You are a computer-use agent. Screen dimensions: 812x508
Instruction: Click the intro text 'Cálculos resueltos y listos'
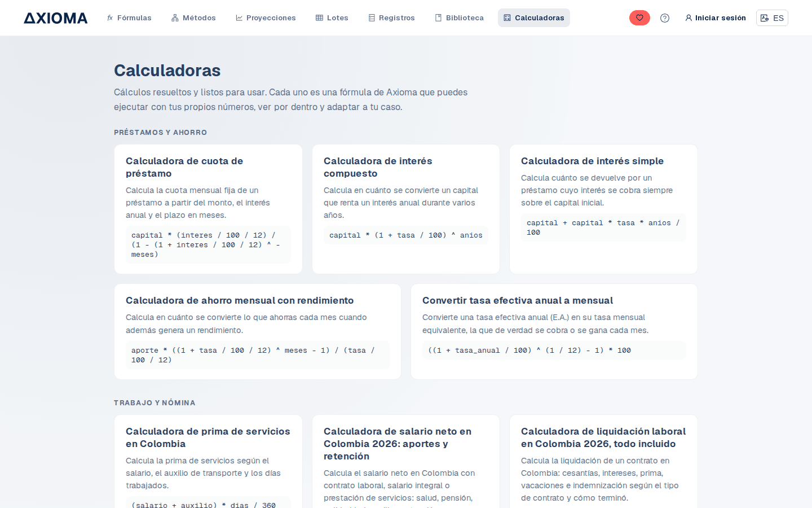291,99
